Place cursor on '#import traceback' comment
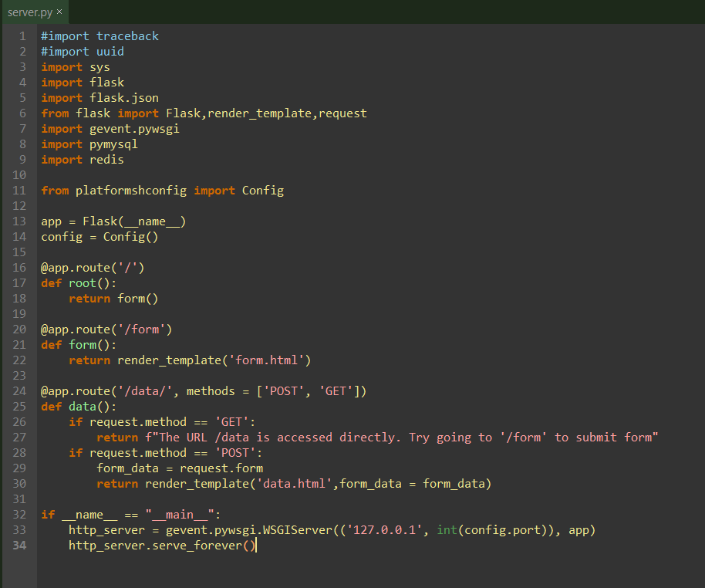 coord(100,36)
